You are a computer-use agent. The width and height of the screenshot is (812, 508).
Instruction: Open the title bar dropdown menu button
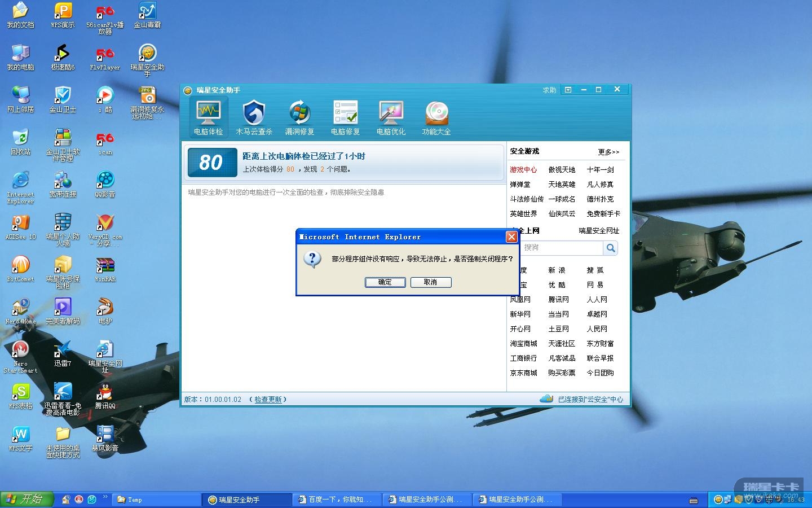tap(568, 90)
